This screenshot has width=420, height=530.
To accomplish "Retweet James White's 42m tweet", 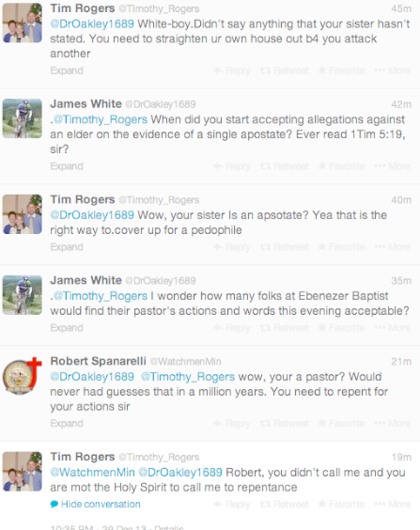I will click(x=284, y=166).
